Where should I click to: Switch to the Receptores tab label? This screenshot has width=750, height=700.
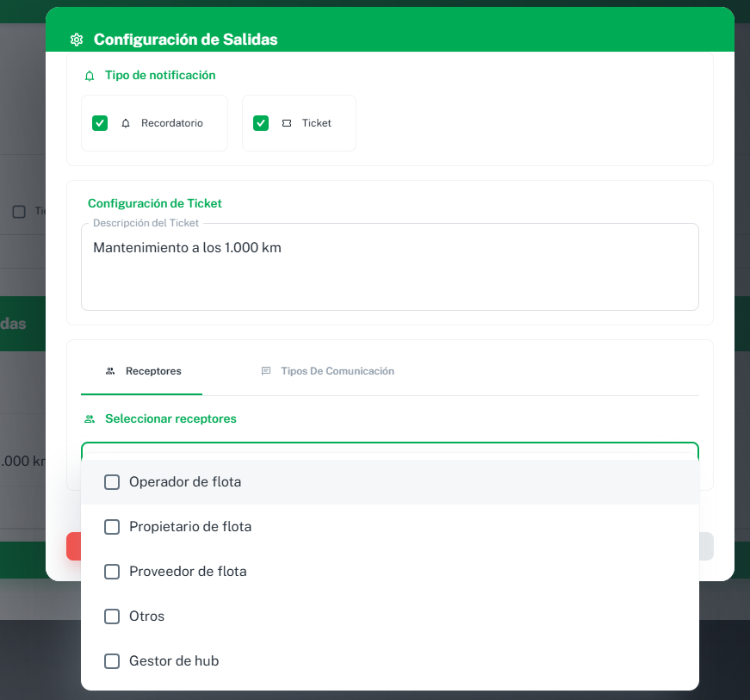click(153, 371)
